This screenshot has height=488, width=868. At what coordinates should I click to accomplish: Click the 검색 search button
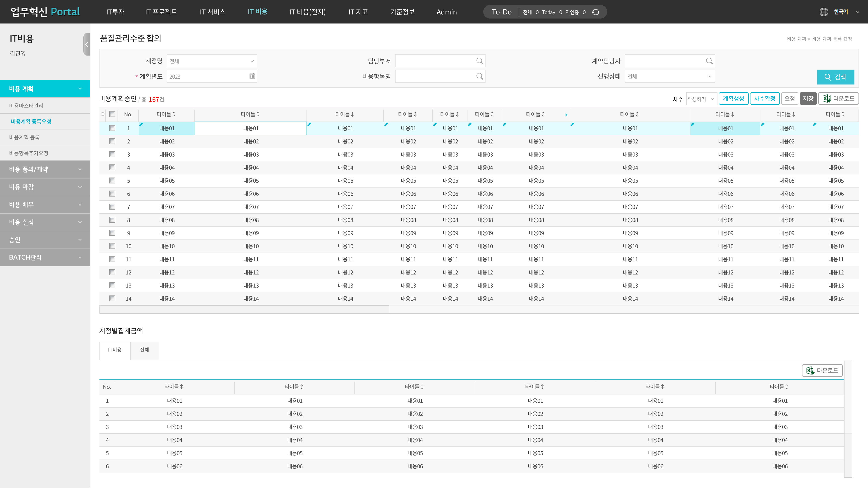[836, 77]
